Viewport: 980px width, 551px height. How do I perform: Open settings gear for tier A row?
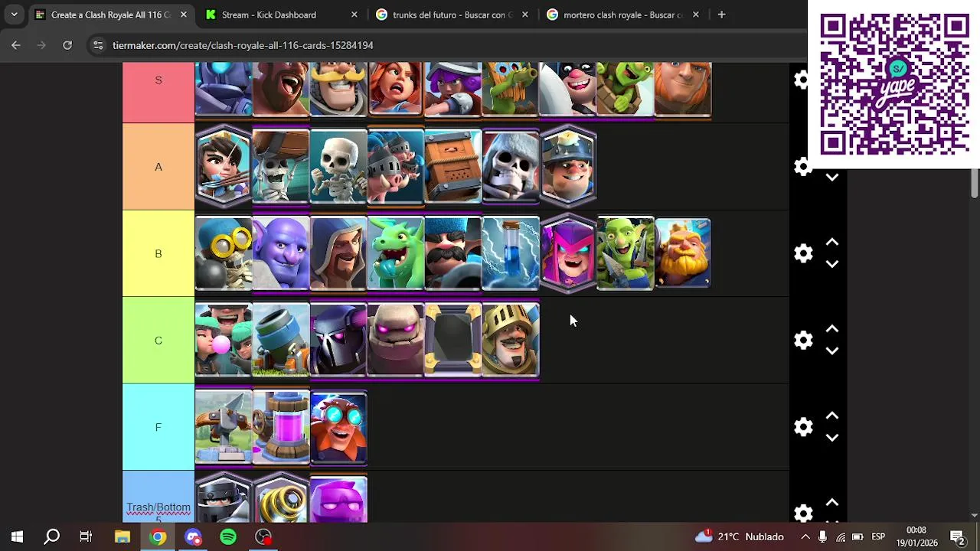[802, 167]
